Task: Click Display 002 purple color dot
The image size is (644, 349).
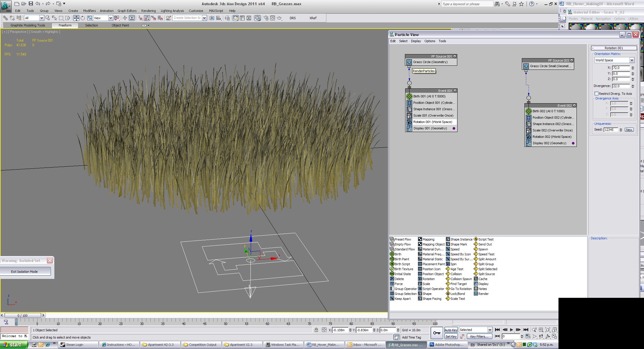Action: (x=573, y=143)
